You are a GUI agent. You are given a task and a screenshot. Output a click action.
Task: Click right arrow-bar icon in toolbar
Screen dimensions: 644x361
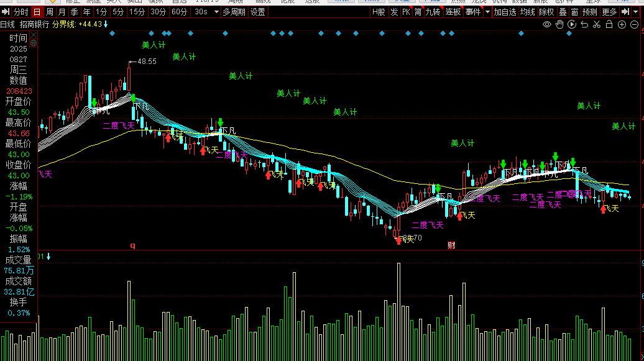[x=625, y=12]
